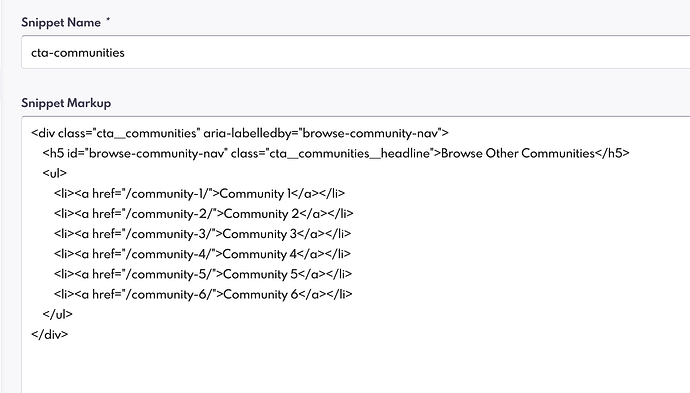Click the Community 4 list item line

click(x=202, y=254)
